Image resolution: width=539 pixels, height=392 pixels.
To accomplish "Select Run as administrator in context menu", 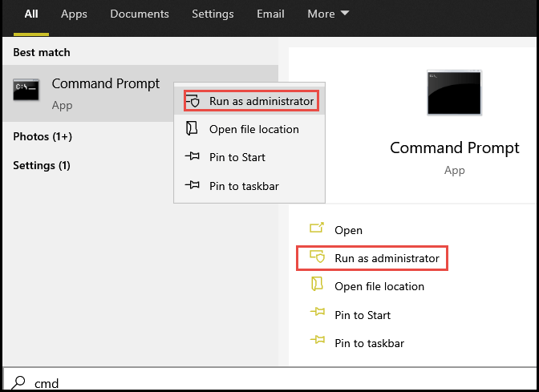I will coord(261,102).
